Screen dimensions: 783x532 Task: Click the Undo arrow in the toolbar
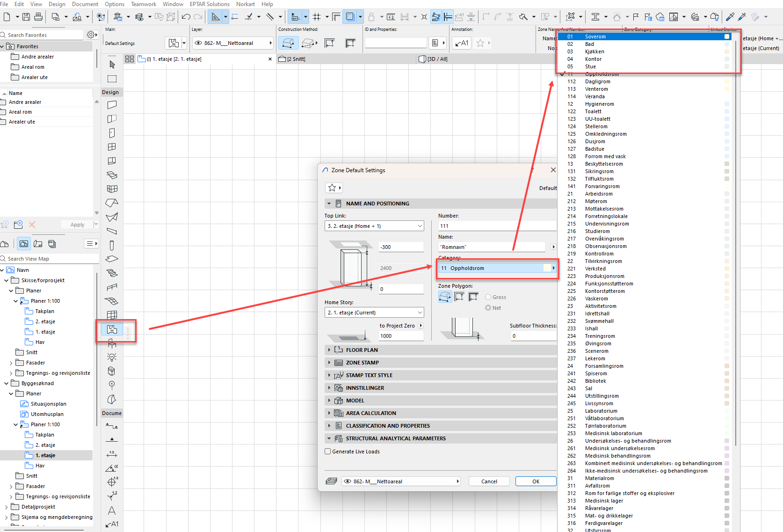click(x=186, y=17)
